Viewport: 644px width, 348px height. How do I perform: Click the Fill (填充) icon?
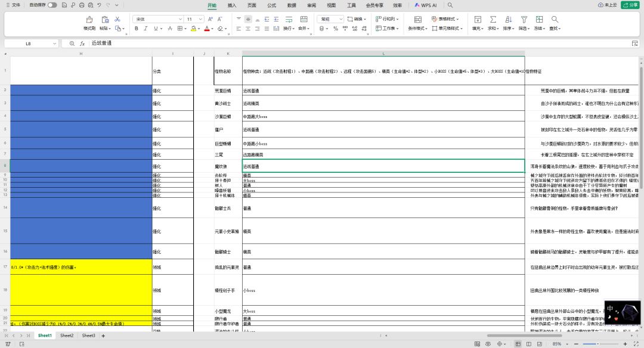478,19
